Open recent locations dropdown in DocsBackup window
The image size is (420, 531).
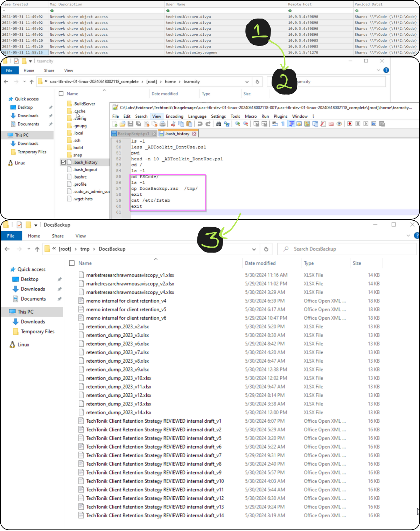[x=28, y=249]
